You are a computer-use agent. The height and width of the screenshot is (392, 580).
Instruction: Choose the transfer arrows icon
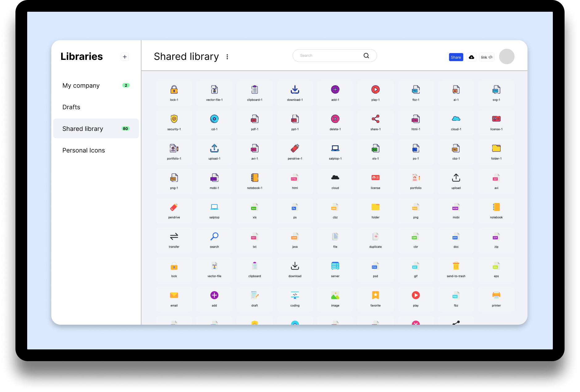(x=174, y=237)
